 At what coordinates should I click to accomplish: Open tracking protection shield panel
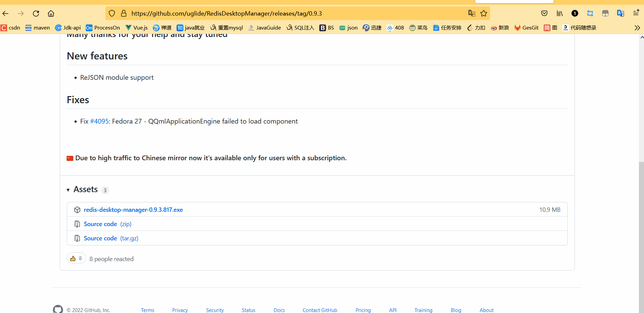pyautogui.click(x=112, y=13)
